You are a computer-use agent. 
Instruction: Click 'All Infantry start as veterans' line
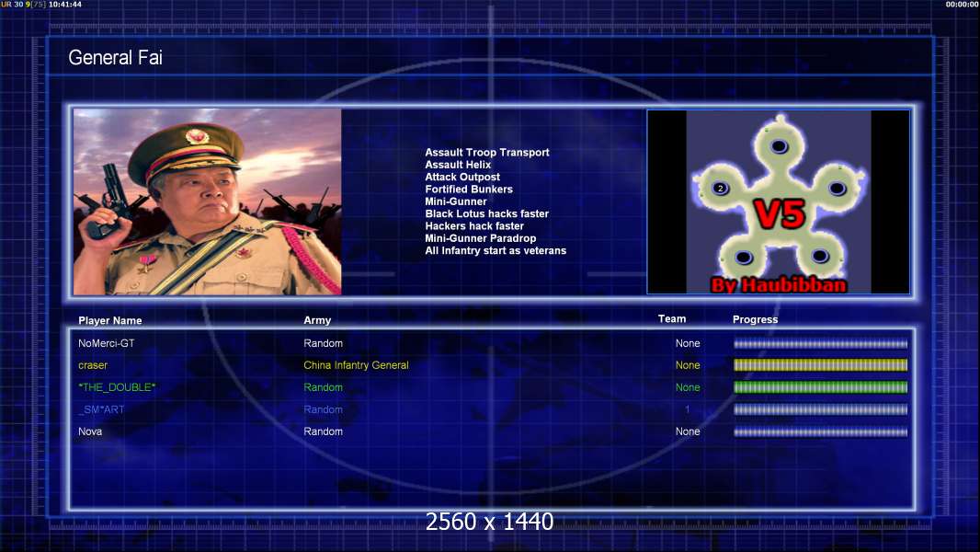pyautogui.click(x=496, y=250)
